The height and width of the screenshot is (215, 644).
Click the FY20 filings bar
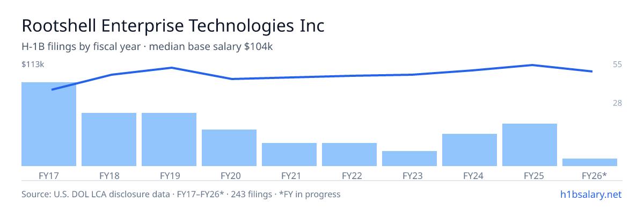pos(229,148)
